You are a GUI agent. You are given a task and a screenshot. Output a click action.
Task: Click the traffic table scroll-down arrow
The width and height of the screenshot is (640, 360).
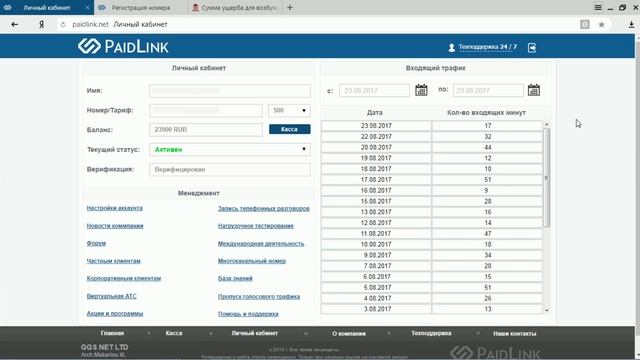(x=547, y=311)
